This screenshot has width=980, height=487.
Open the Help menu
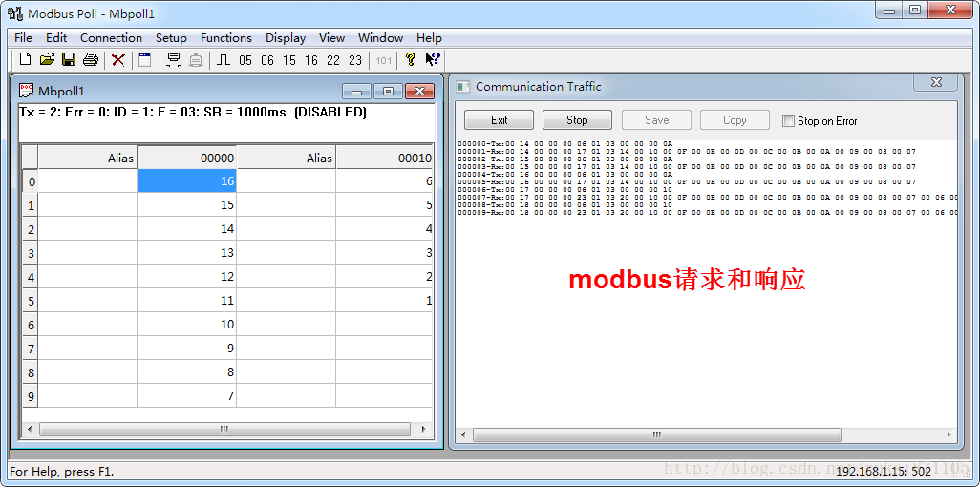pos(430,37)
